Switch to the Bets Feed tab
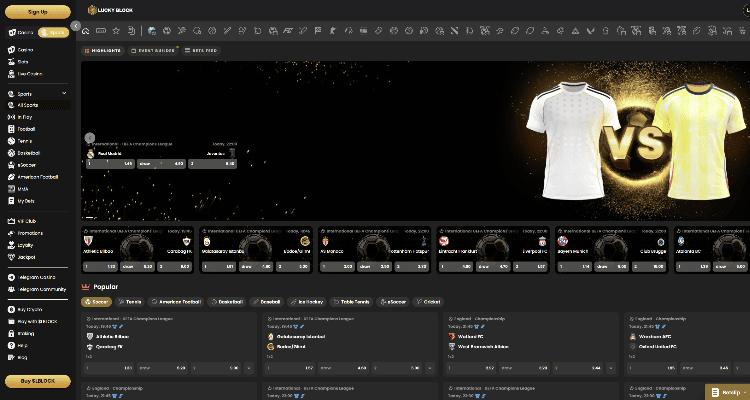Viewport: 750px width, 400px height. [201, 49]
